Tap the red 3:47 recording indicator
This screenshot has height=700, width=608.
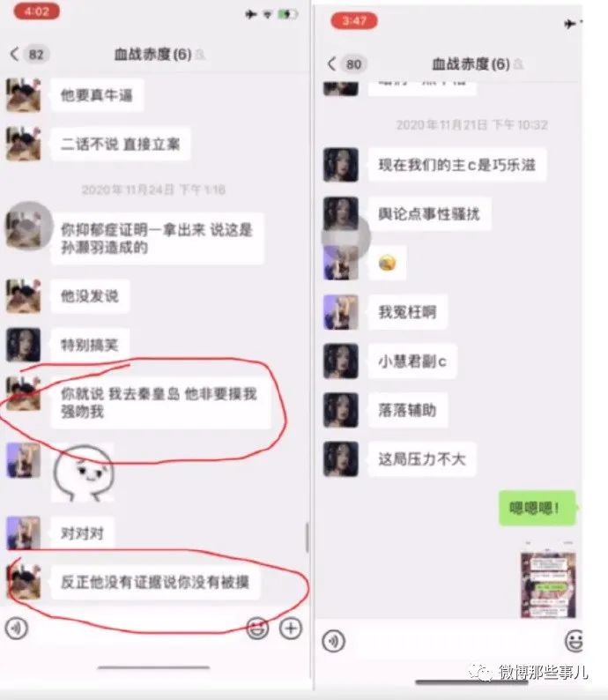pos(354,20)
